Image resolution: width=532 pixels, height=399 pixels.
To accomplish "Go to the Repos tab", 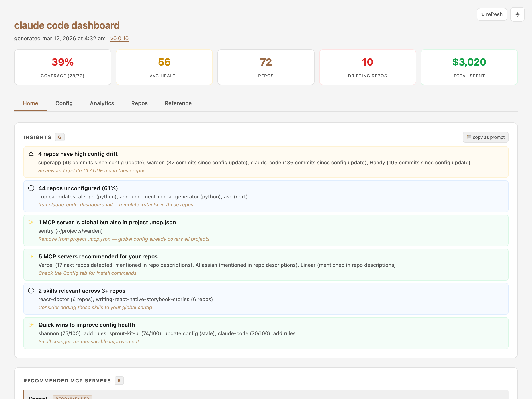I will point(139,103).
